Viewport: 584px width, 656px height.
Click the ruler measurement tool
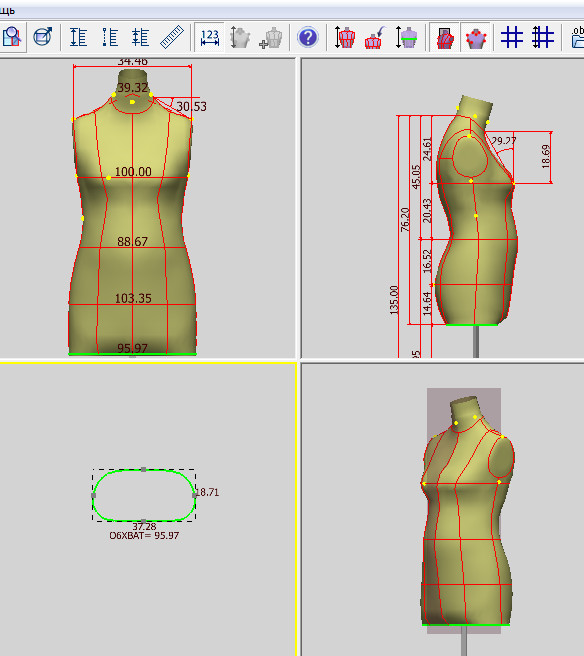click(172, 37)
